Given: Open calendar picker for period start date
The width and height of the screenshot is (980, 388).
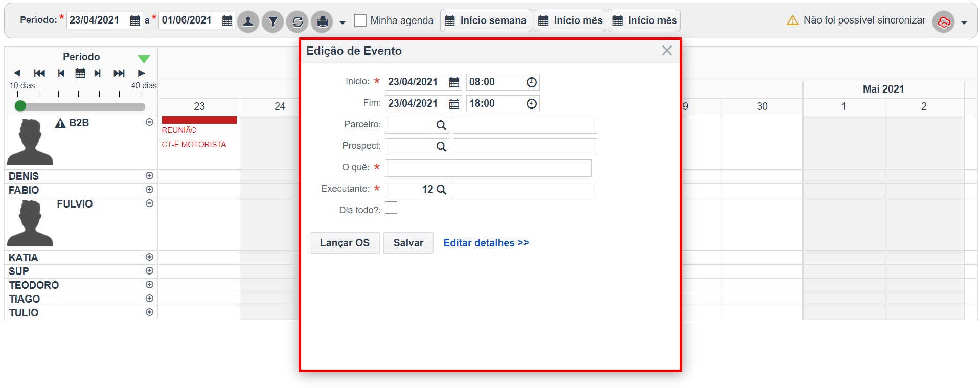Looking at the screenshot, I should point(134,21).
